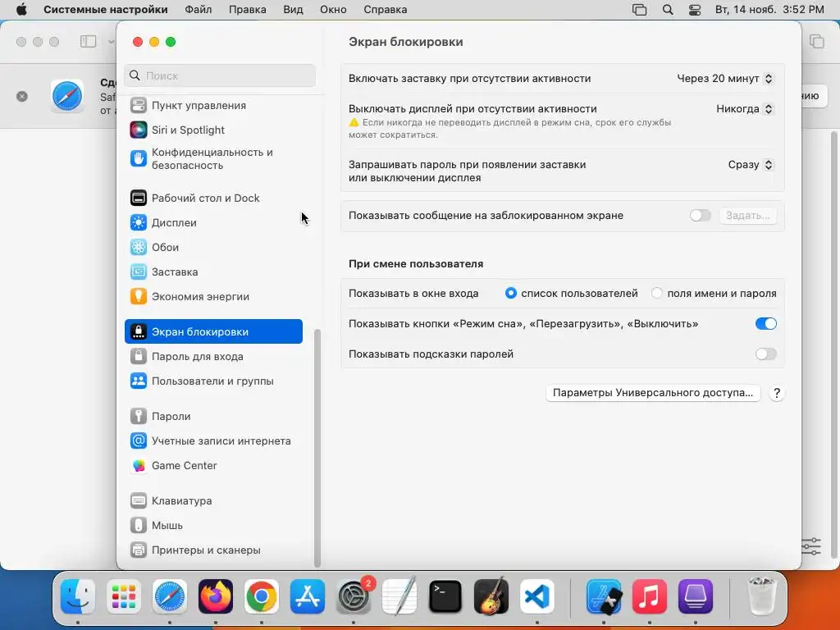Open Visual Studio Code from the Dock
840x630 pixels.
537,596
